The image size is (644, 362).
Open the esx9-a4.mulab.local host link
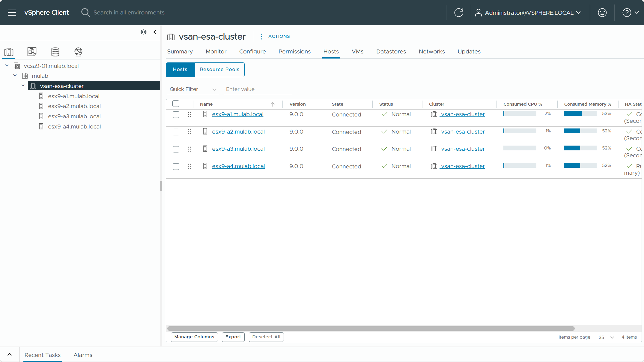click(238, 166)
